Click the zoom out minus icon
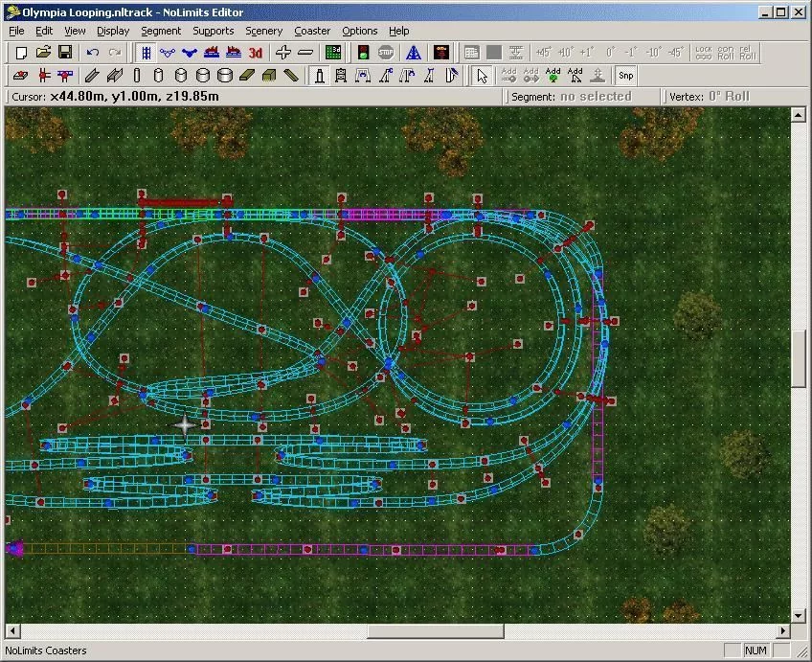The height and width of the screenshot is (662, 812). point(305,53)
